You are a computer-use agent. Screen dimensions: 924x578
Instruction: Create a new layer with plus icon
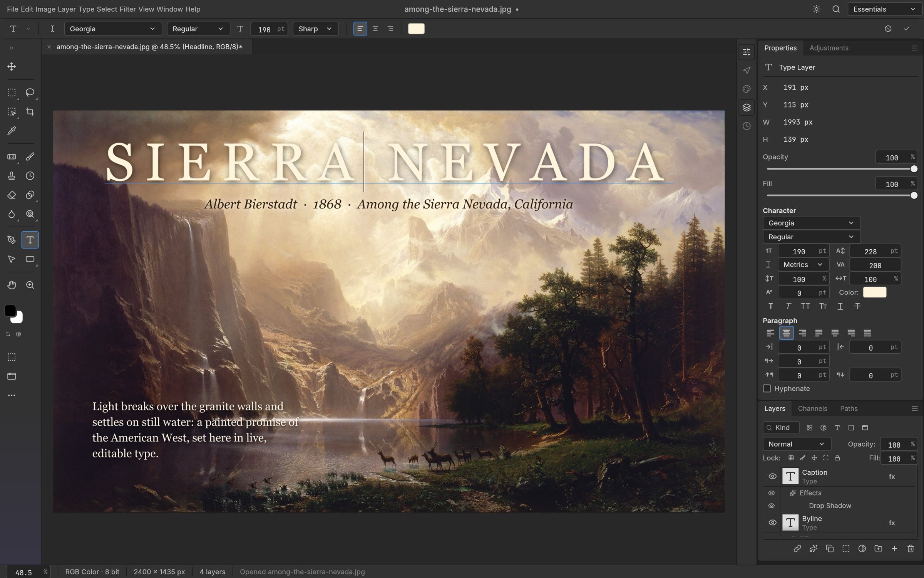[x=894, y=548]
